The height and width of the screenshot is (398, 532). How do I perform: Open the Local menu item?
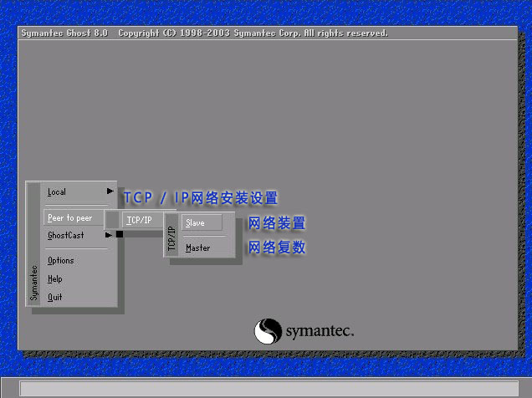57,191
